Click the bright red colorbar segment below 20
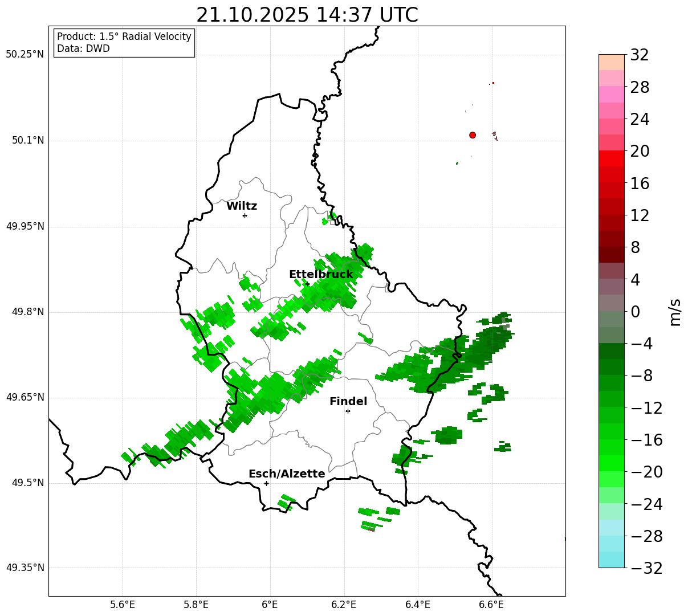Image resolution: width=688 pixels, height=616 pixels. [612, 158]
